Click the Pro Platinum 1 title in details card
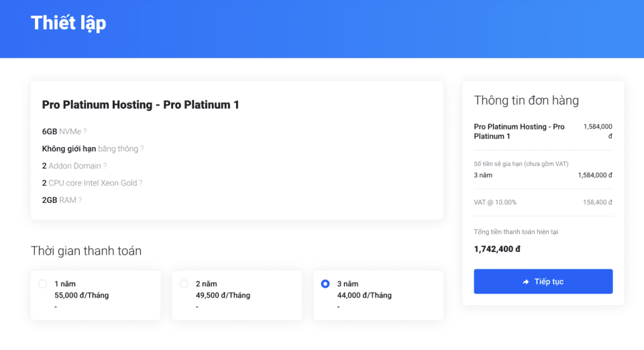This screenshot has height=350, width=644. 140,105
